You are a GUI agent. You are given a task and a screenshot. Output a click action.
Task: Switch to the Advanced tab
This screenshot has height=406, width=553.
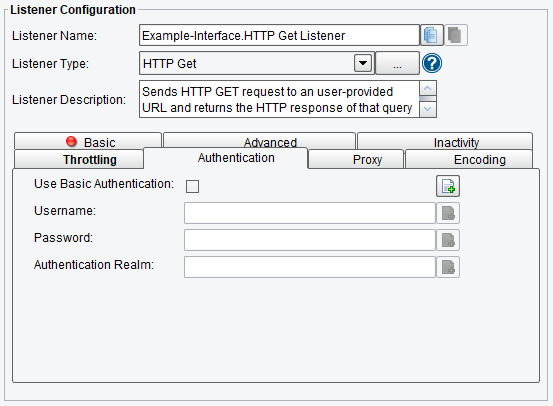pos(259,140)
